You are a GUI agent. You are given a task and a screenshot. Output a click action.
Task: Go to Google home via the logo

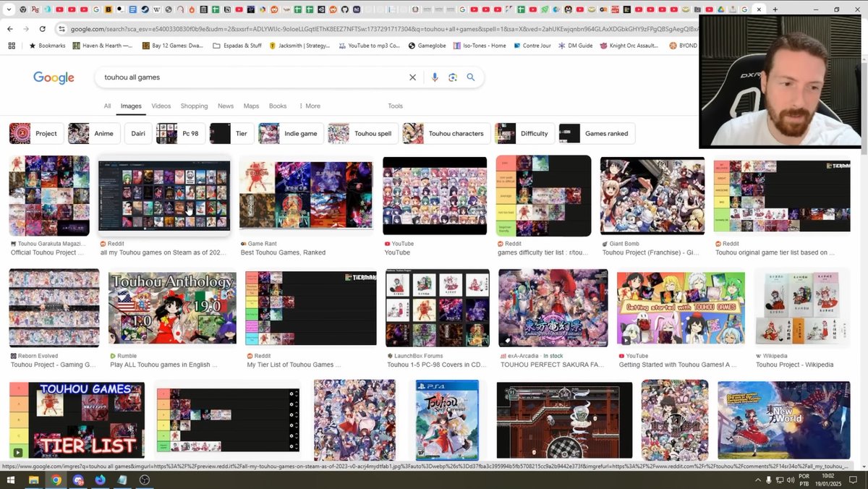[x=54, y=77]
